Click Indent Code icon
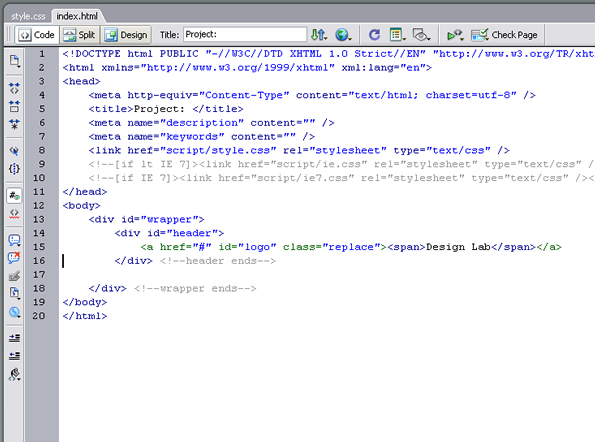Viewport: 595px width, 442px height. pyautogui.click(x=14, y=338)
